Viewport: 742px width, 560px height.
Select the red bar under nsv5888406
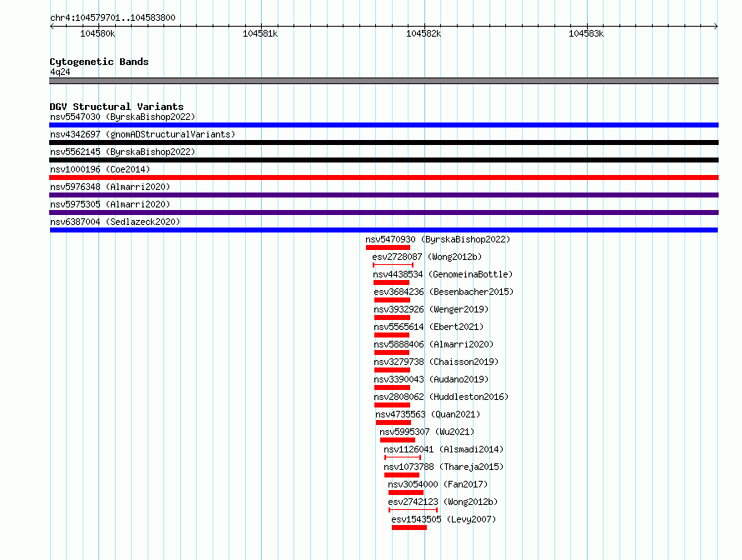tap(392, 352)
